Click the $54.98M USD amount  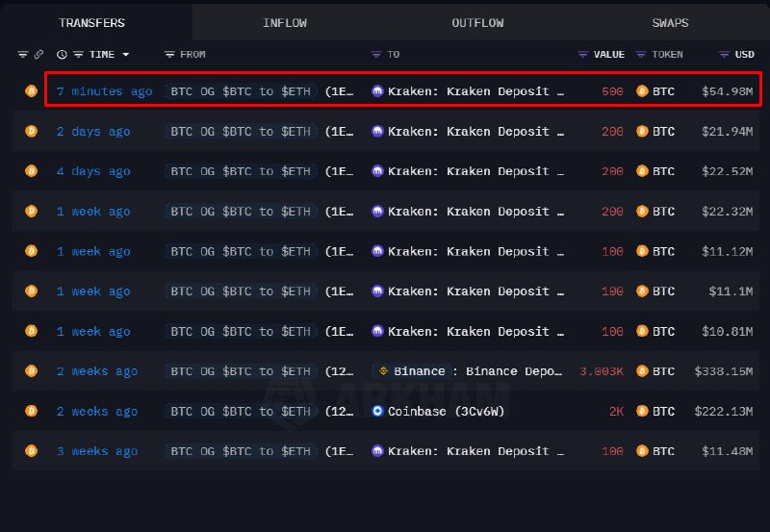pyautogui.click(x=728, y=91)
